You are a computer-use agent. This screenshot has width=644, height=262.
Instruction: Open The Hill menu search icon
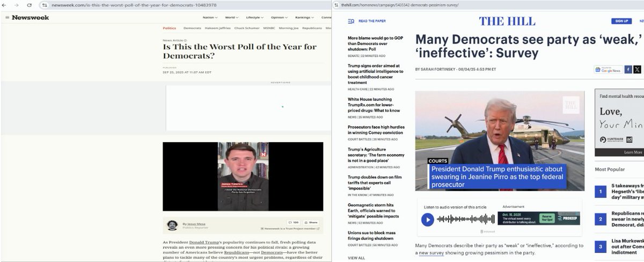pyautogui.click(x=351, y=21)
